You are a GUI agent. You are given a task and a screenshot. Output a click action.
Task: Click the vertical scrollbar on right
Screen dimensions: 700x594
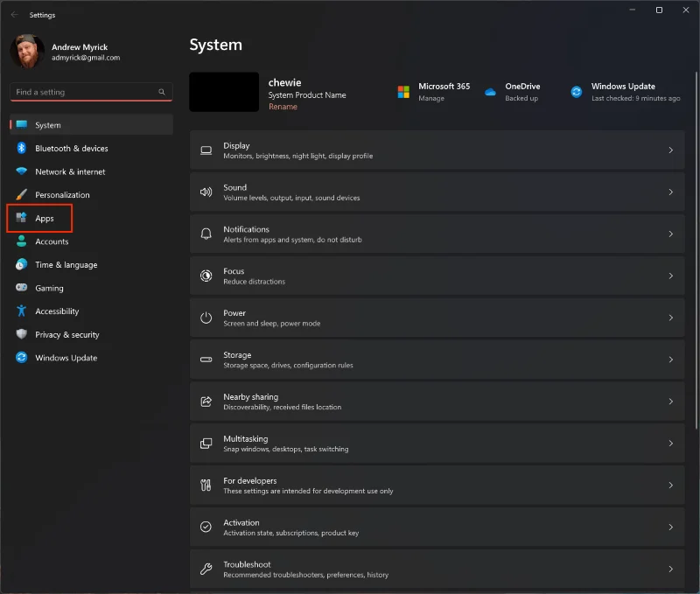click(696, 250)
